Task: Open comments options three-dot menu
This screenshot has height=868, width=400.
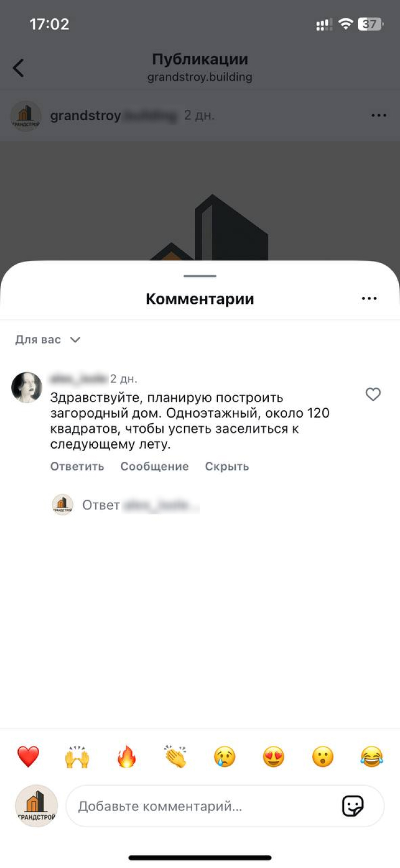Action: tap(369, 298)
